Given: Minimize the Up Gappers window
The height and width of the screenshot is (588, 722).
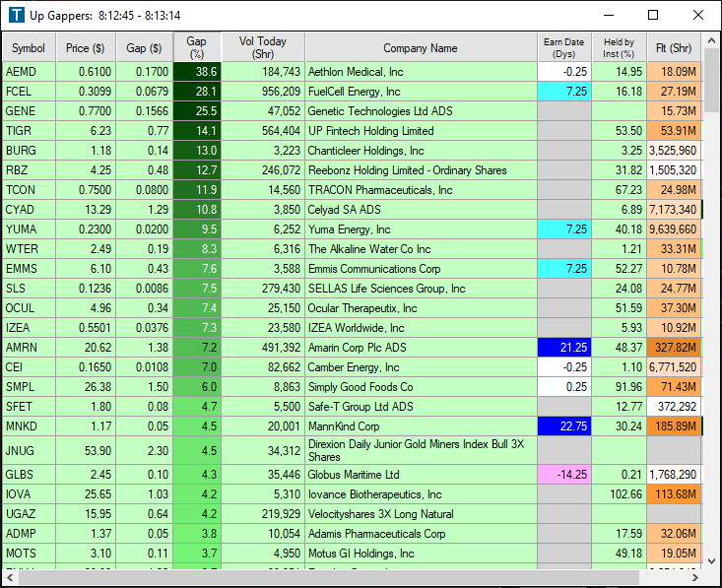Looking at the screenshot, I should (x=609, y=15).
